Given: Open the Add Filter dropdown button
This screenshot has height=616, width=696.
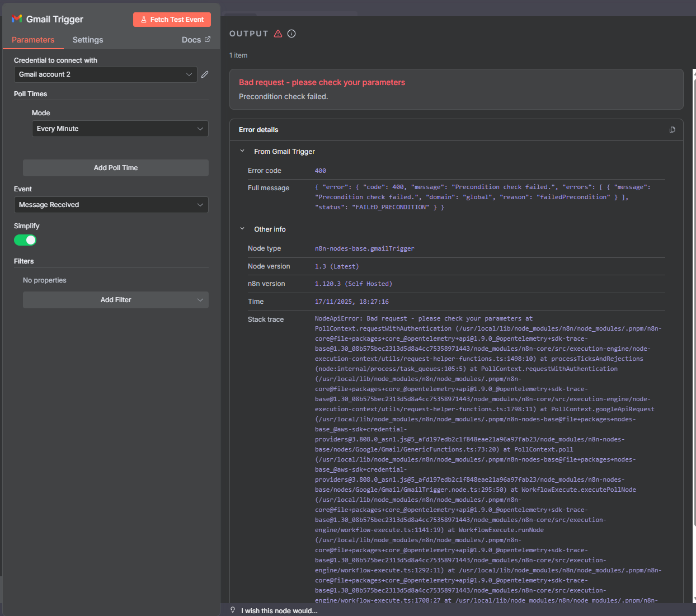Looking at the screenshot, I should [115, 300].
